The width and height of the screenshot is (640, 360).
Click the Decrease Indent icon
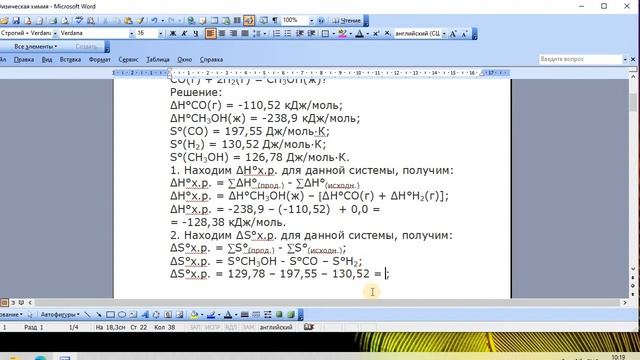click(x=300, y=33)
